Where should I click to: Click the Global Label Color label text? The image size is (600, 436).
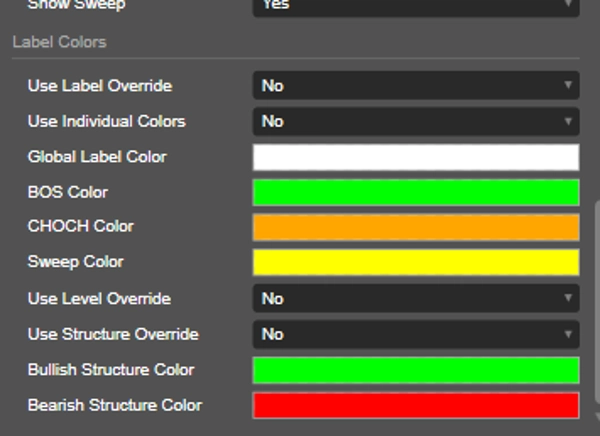(97, 157)
